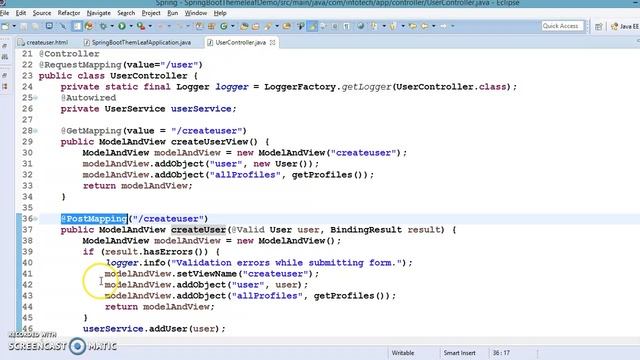Click the Open Type toolbar icon

(x=244, y=26)
